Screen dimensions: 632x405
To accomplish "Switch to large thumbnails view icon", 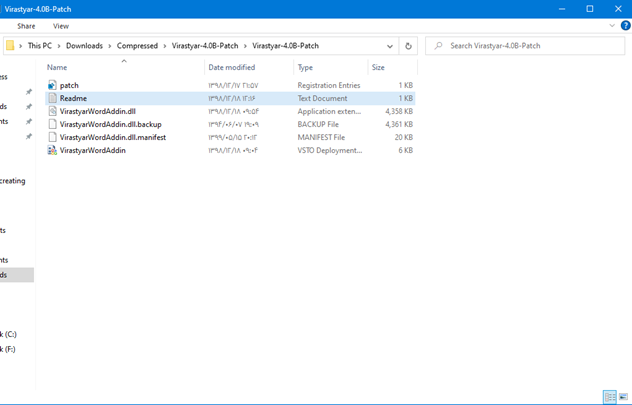I will pos(623,397).
